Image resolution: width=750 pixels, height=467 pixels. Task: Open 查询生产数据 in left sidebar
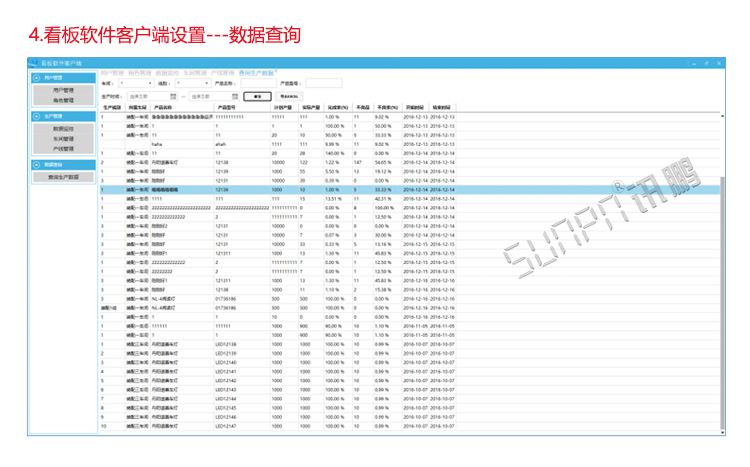(63, 177)
